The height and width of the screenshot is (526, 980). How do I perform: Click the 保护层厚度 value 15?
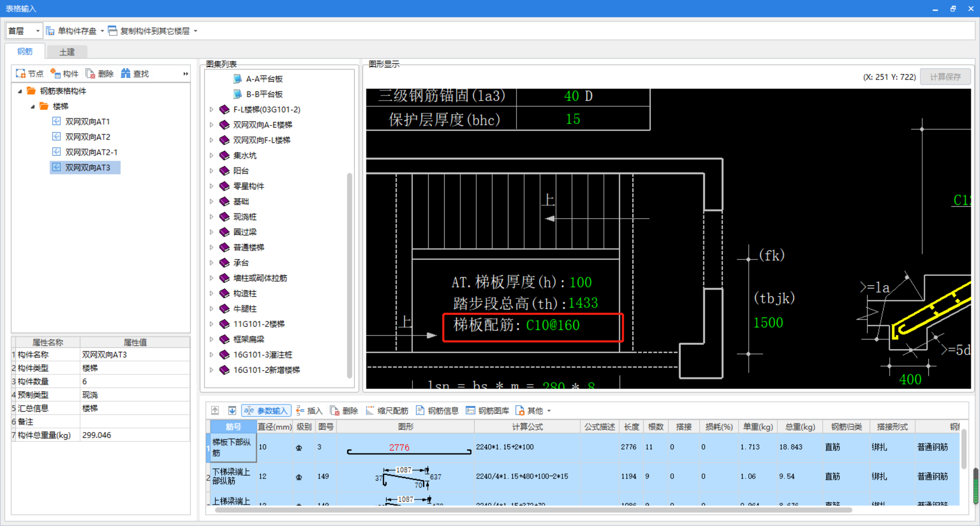573,119
